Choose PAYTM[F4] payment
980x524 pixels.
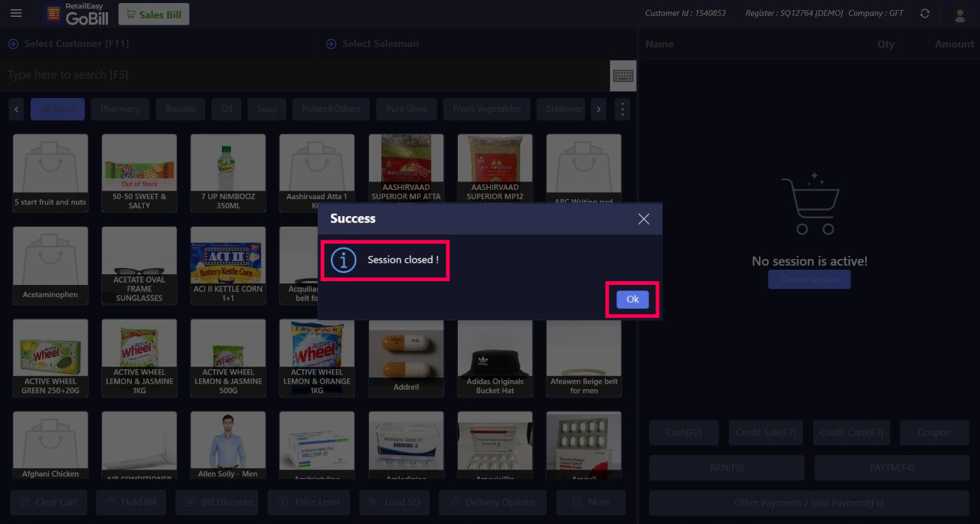[892, 468]
